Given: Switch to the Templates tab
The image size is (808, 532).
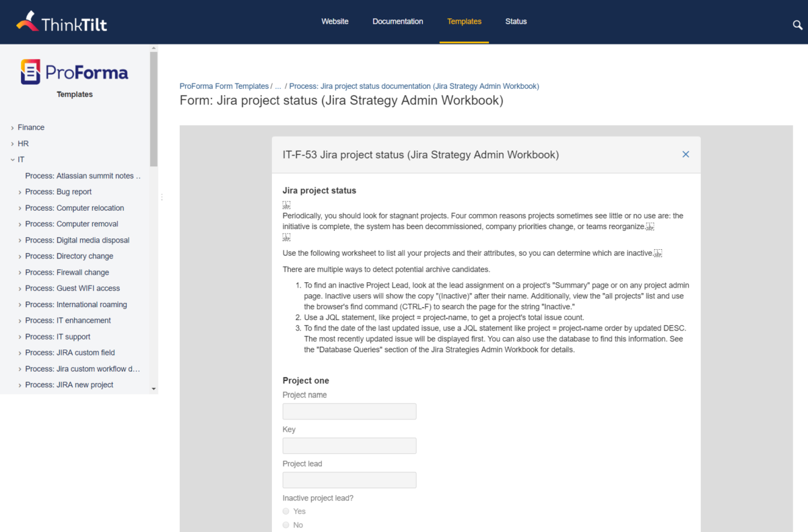Looking at the screenshot, I should pyautogui.click(x=464, y=21).
